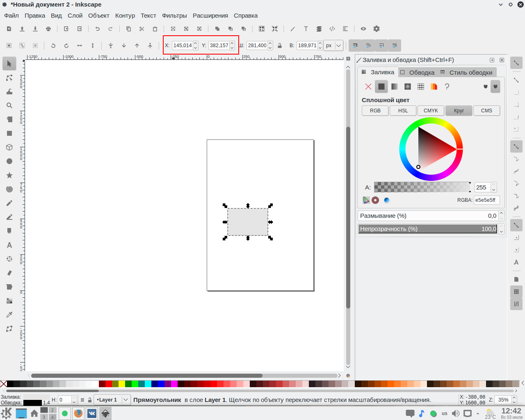Image resolution: width=525 pixels, height=420 pixels.
Task: Select the Color dropper tool
Action: tap(9, 315)
